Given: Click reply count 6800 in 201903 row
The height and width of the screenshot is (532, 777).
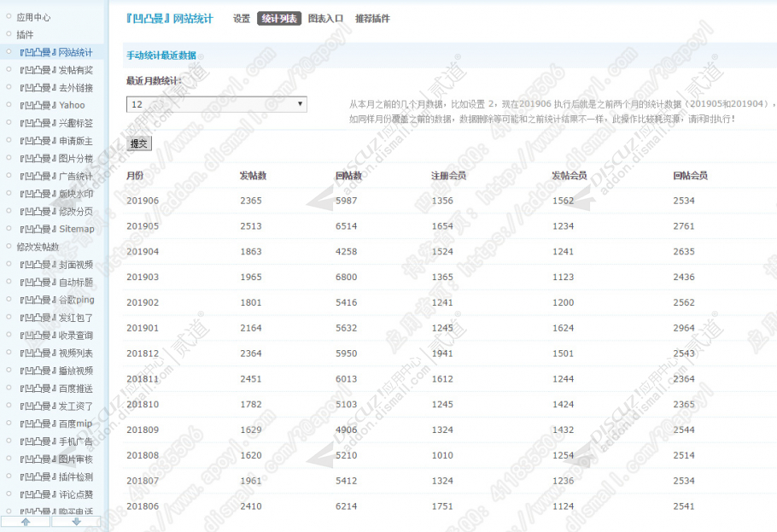Looking at the screenshot, I should tap(347, 278).
